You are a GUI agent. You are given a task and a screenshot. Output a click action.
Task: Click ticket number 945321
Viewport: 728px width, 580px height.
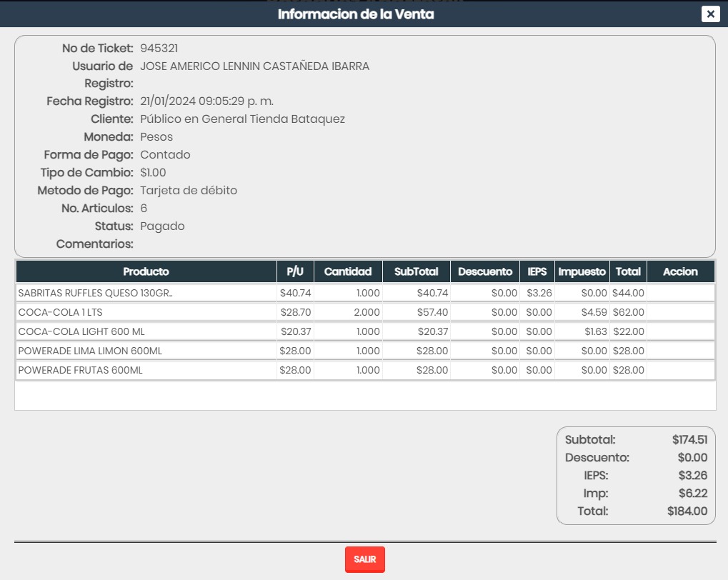coord(159,49)
